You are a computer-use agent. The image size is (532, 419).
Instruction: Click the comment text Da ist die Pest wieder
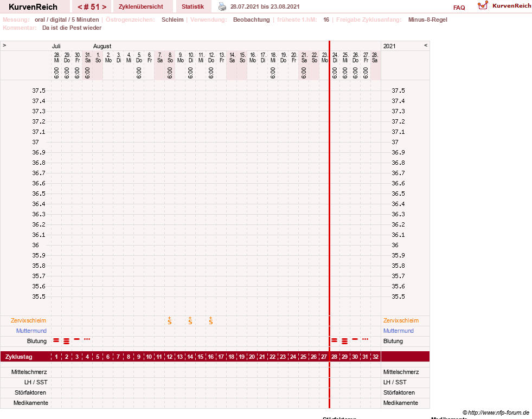pyautogui.click(x=72, y=28)
